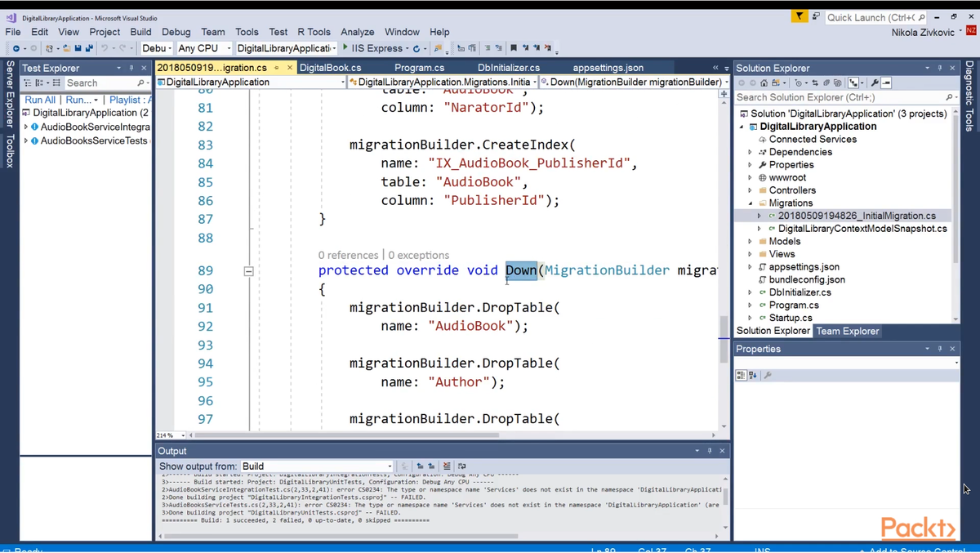Image resolution: width=980 pixels, height=553 pixels.
Task: Click the Search Solution Explorer field
Action: pos(846,97)
